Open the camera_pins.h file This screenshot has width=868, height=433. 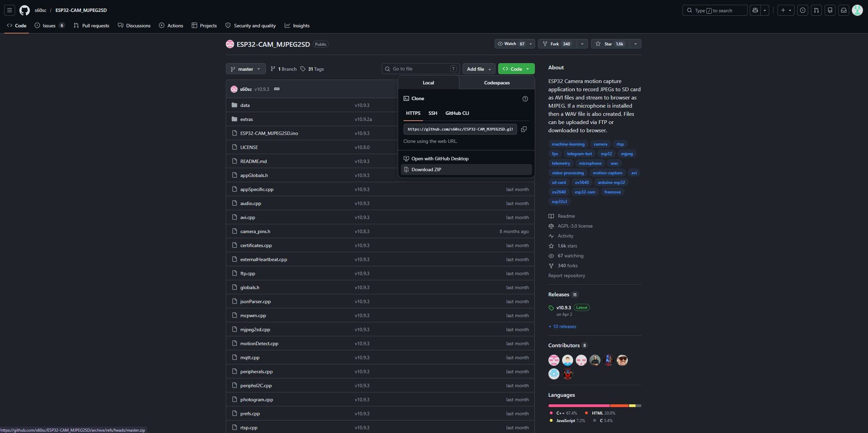(x=255, y=232)
